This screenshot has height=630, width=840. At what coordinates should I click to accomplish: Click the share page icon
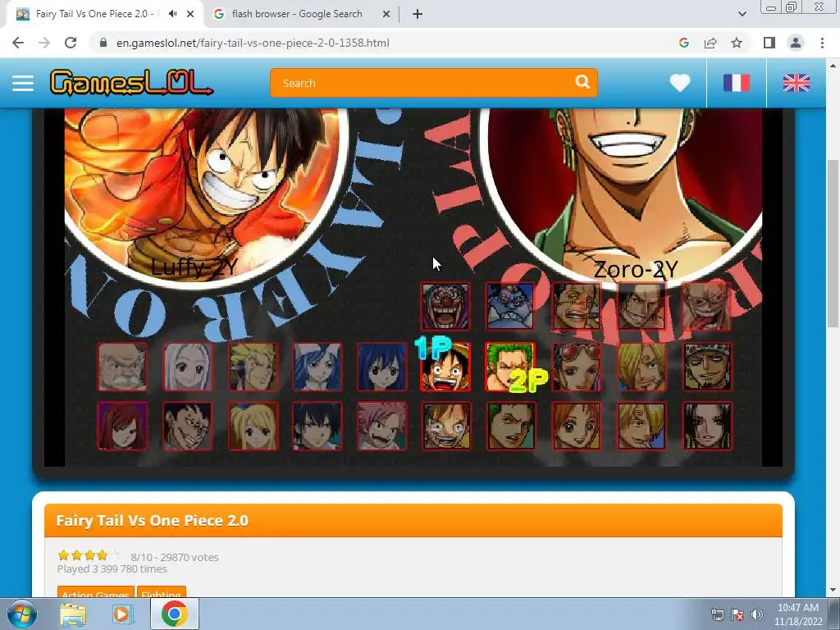pyautogui.click(x=710, y=43)
